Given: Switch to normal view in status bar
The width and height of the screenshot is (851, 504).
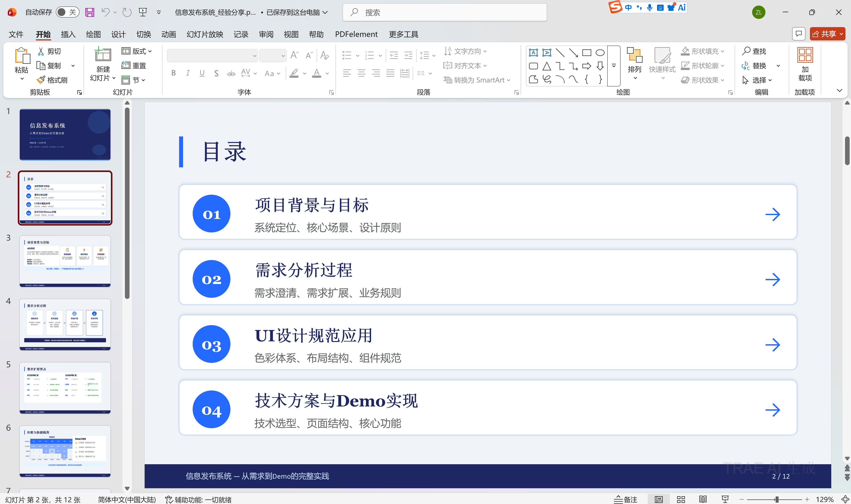Looking at the screenshot, I should (659, 499).
